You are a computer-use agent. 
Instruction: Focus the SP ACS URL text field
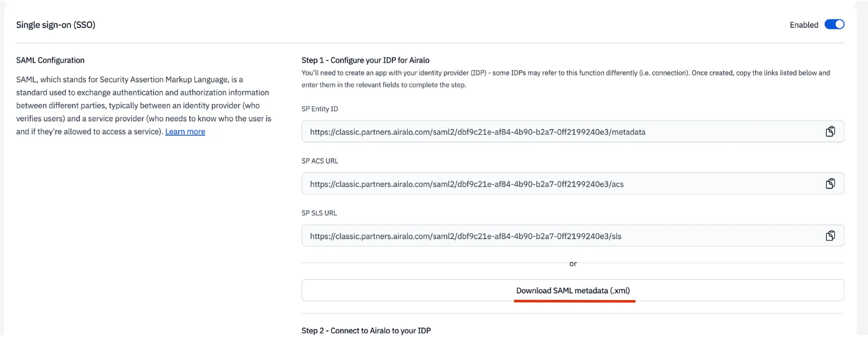[573, 183]
